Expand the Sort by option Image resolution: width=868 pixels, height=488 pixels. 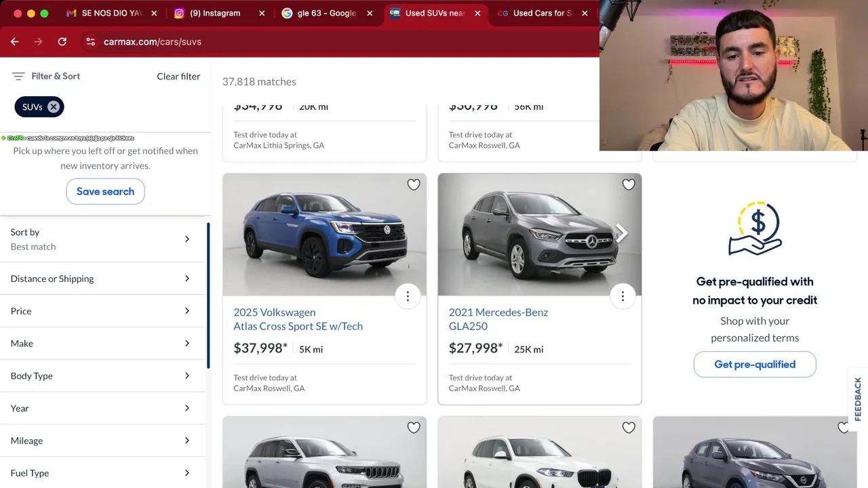[102, 239]
